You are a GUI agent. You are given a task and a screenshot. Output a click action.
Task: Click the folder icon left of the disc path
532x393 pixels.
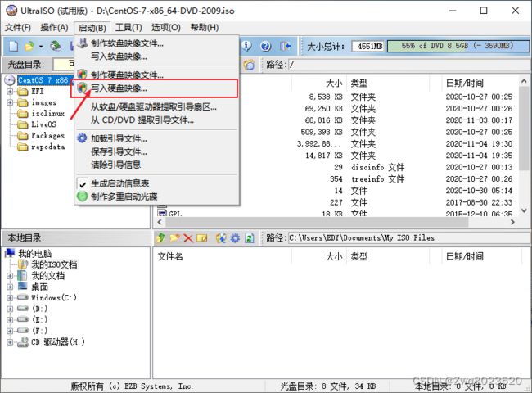[250, 65]
